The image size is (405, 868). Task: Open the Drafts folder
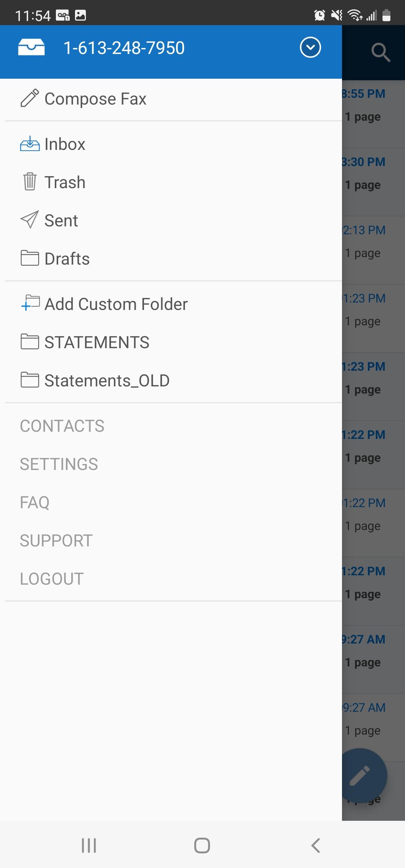click(171, 259)
